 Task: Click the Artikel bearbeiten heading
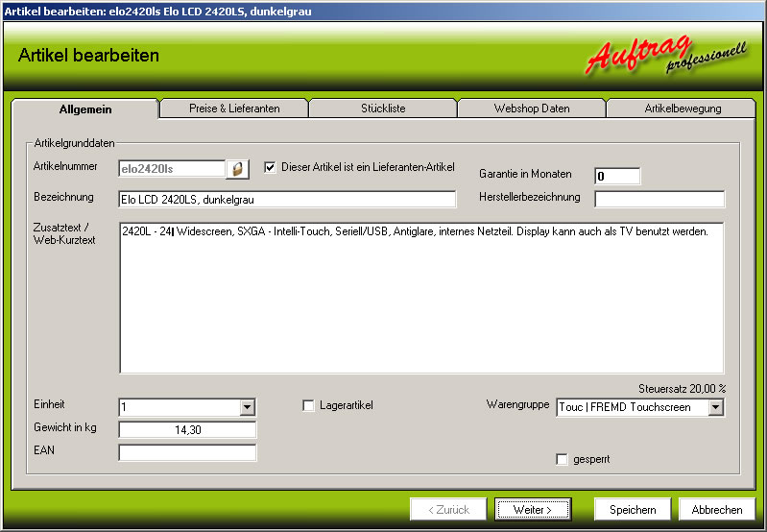(x=88, y=56)
